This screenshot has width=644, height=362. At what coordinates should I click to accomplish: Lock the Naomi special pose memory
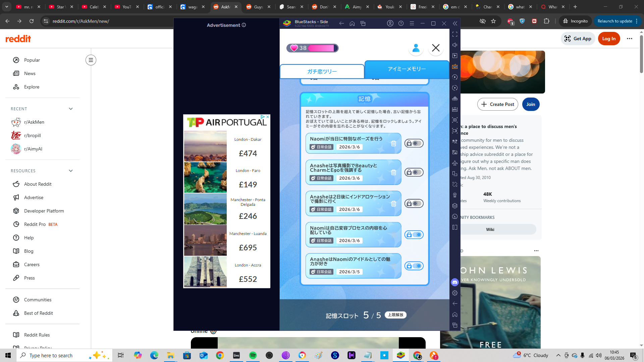click(414, 143)
